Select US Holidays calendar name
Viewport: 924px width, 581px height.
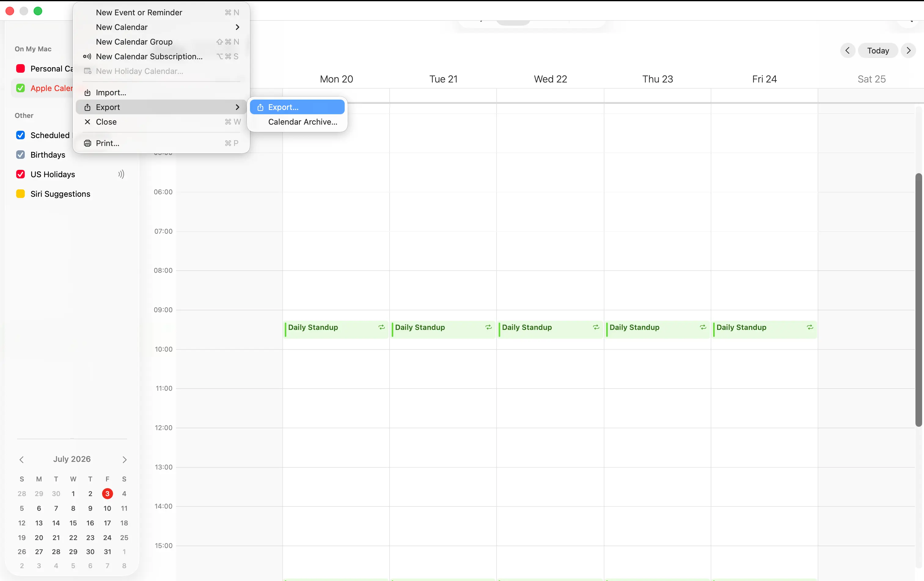tap(53, 174)
